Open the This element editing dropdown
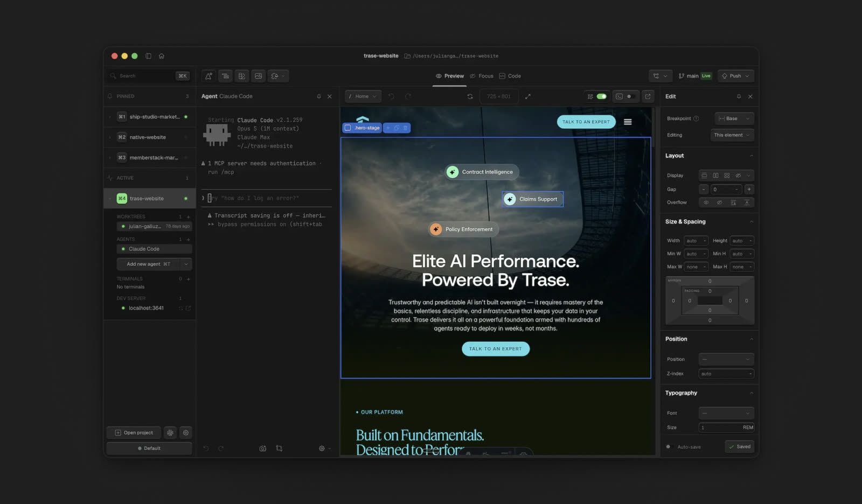 click(732, 135)
